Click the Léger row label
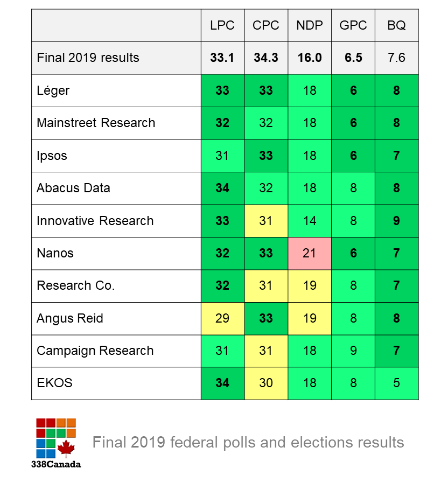 pos(53,90)
